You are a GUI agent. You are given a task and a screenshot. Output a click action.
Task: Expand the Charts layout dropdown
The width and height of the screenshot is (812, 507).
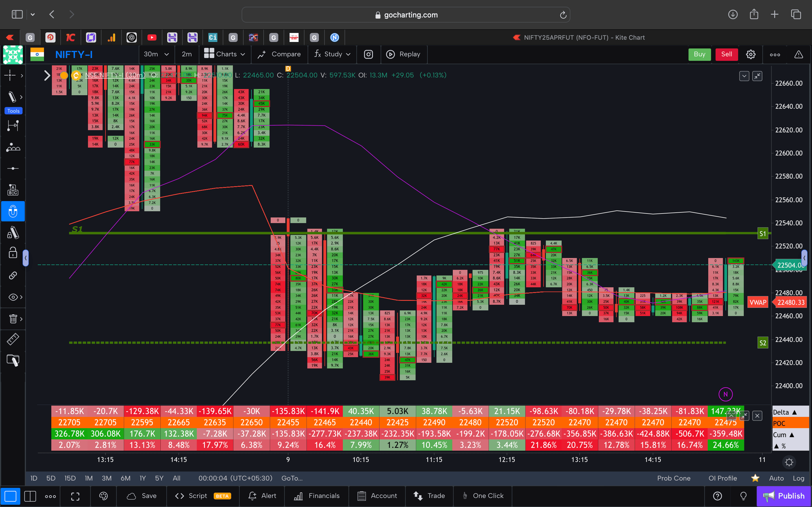(225, 54)
